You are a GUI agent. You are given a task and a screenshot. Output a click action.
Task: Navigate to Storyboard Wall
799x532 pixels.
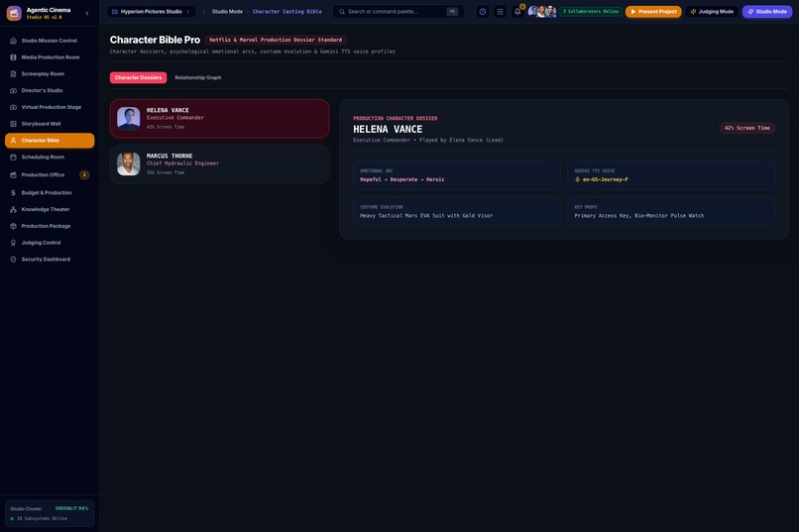(50, 124)
